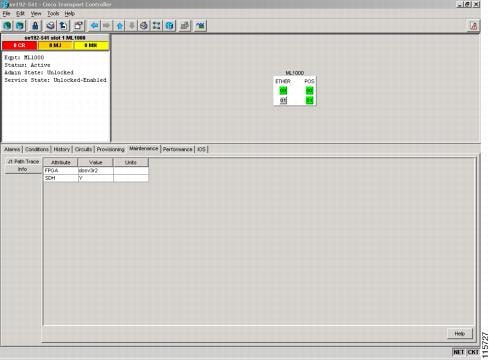This screenshot has height=360, width=489.
Task: Open the IOS tab
Action: click(x=201, y=149)
